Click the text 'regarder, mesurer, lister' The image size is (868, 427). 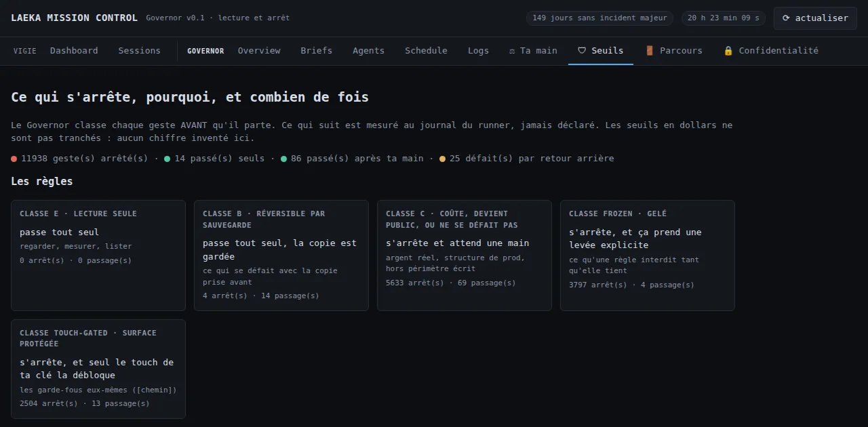coord(76,247)
